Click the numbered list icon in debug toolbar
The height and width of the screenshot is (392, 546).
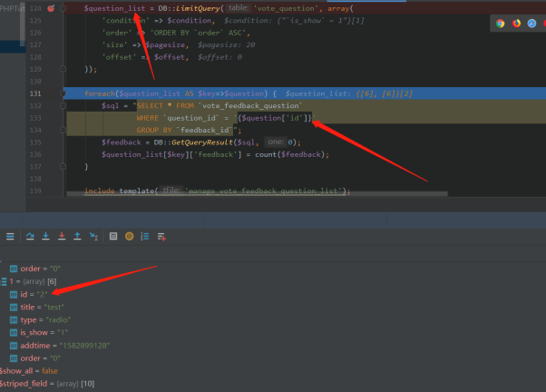click(145, 237)
